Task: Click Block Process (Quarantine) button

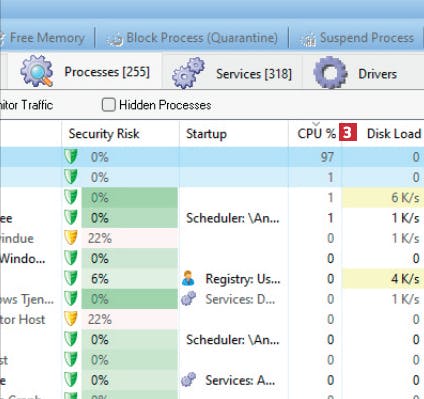Action: point(192,38)
